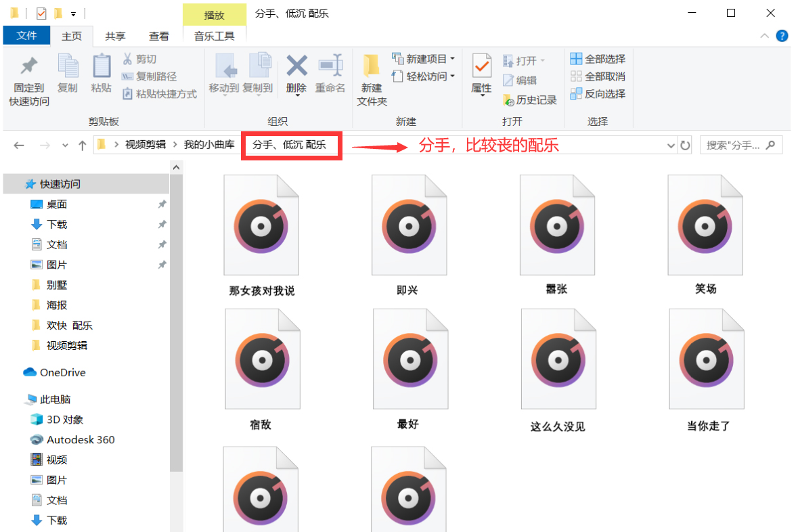Screen dimensions: 798x532
Task: Click 视频剪辑 in the address bar
Action: [146, 145]
